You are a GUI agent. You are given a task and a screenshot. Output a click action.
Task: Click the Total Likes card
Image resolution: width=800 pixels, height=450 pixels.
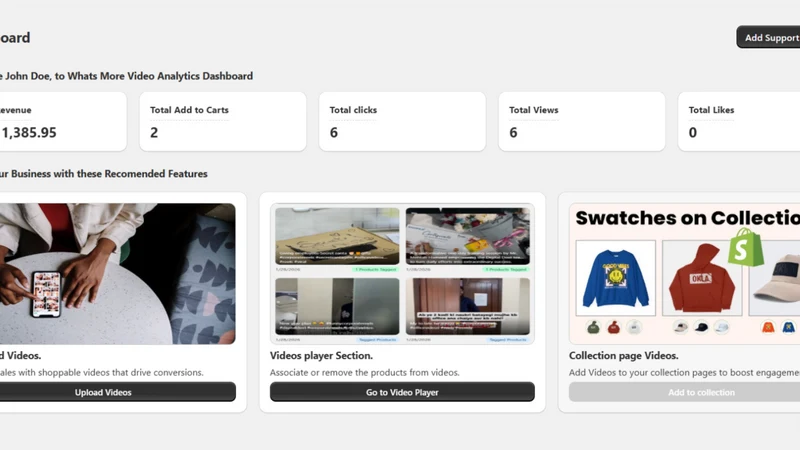point(739,121)
